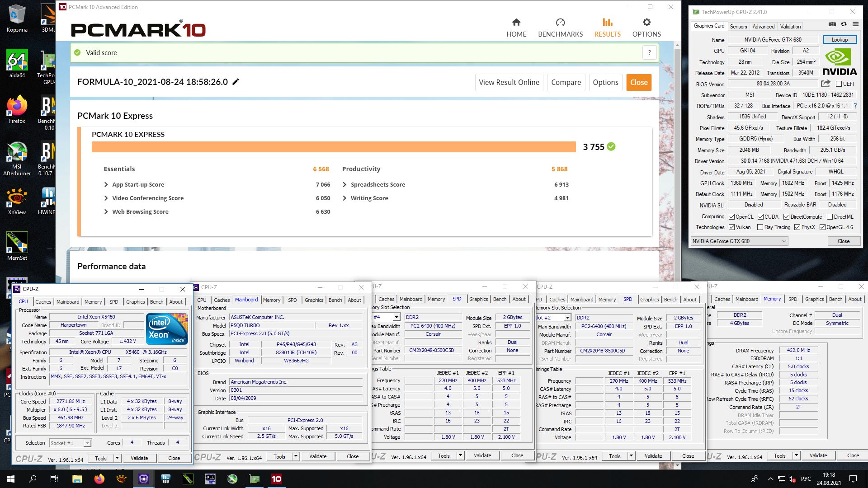
Task: Click the volume icon in system tray
Action: click(x=792, y=479)
